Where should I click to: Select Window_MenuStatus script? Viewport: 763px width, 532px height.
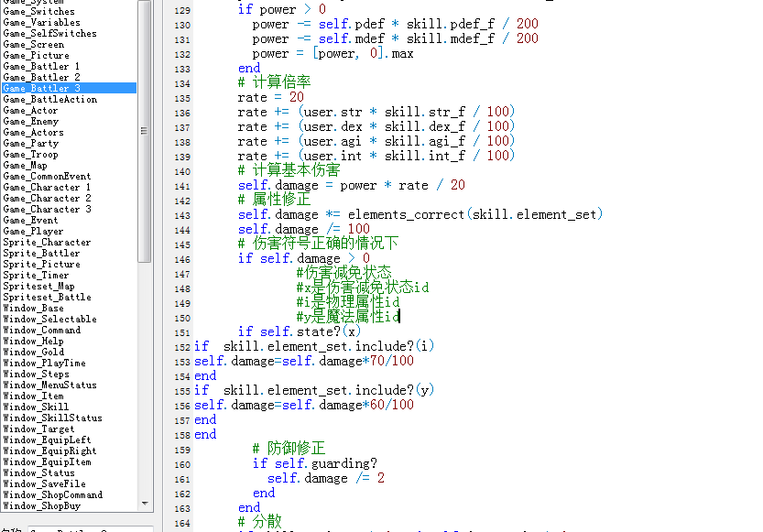pyautogui.click(x=49, y=385)
